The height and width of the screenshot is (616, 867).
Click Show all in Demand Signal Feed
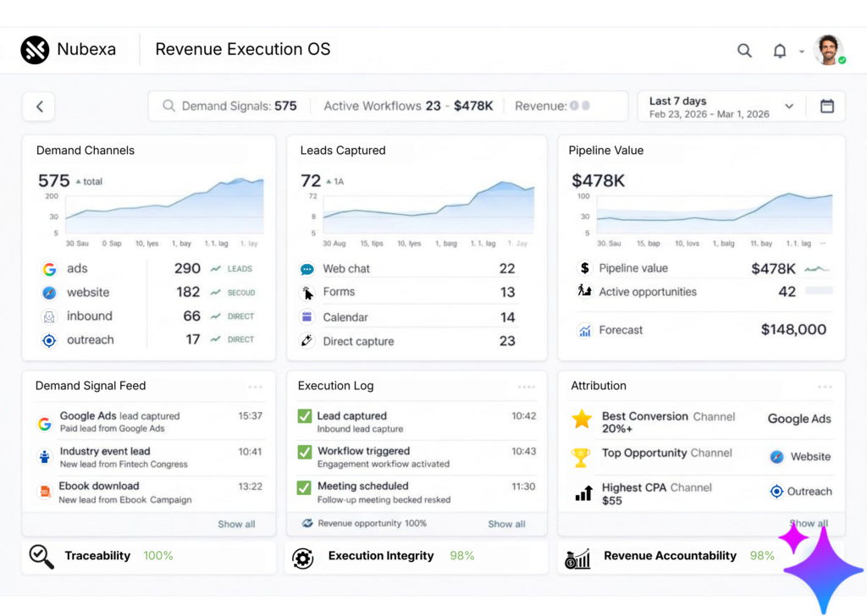236,524
